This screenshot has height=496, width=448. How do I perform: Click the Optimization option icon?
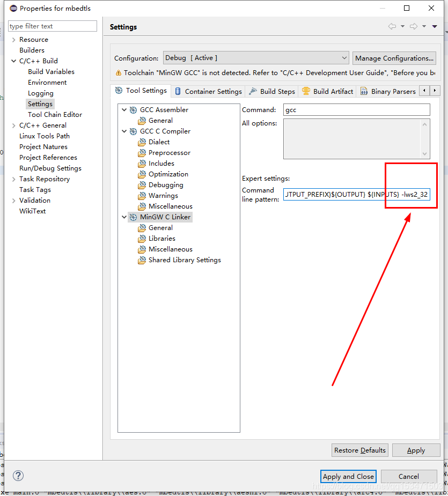coord(142,175)
